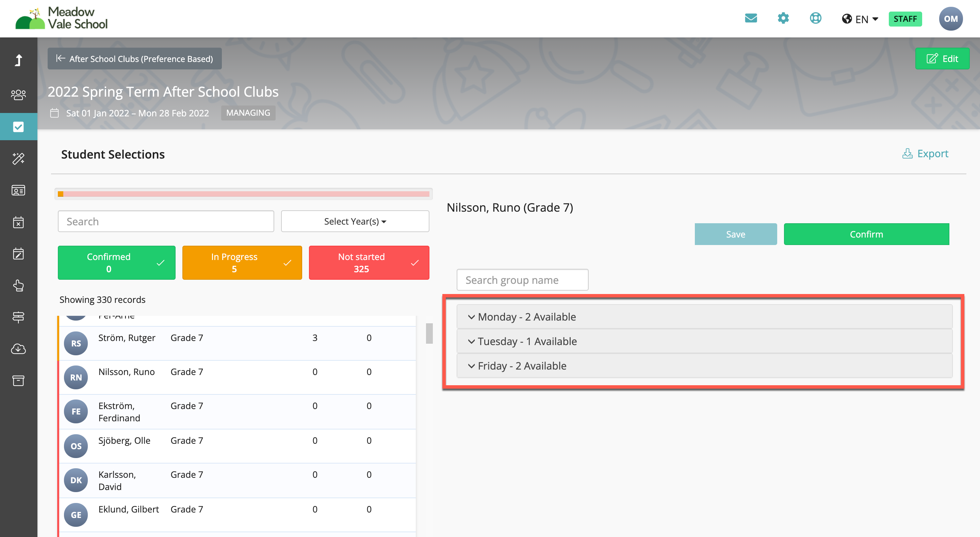Click the OS avatar for Sjöberg, Olle

coord(76,446)
